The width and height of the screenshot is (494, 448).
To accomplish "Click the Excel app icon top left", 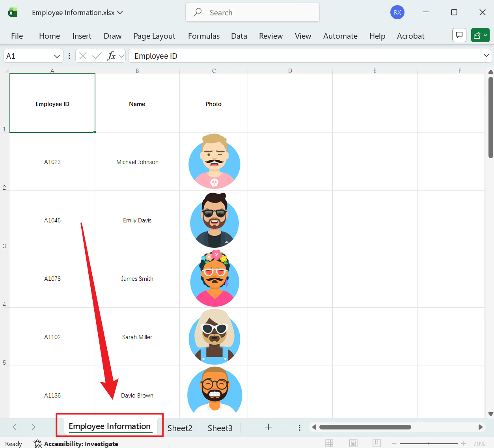I will click(x=13, y=12).
